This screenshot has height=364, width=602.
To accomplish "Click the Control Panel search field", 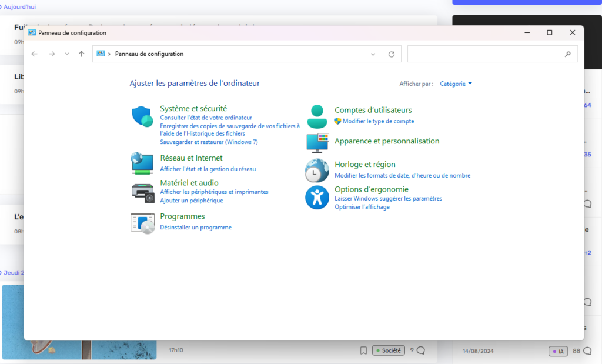I will pyautogui.click(x=492, y=54).
